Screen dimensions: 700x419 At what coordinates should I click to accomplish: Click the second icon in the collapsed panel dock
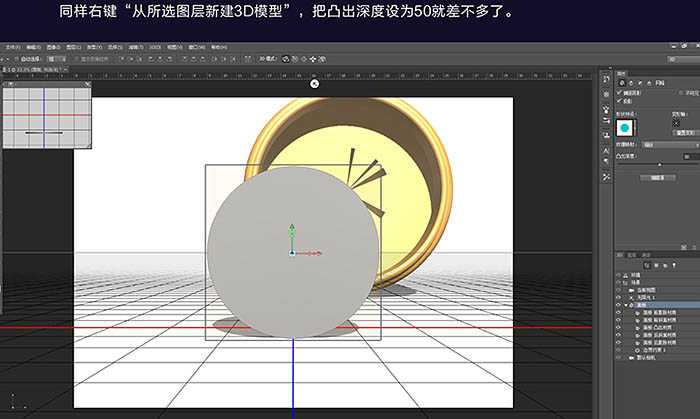(606, 94)
